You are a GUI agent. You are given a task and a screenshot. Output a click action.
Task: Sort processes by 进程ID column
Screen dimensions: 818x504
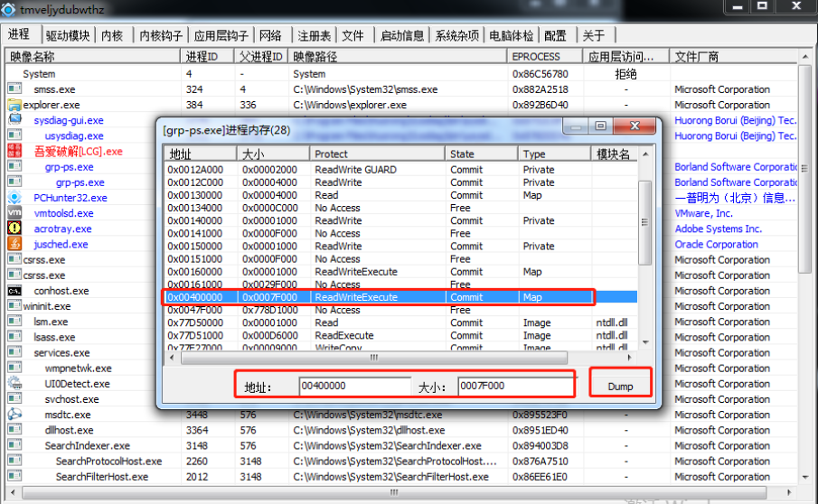pyautogui.click(x=208, y=56)
